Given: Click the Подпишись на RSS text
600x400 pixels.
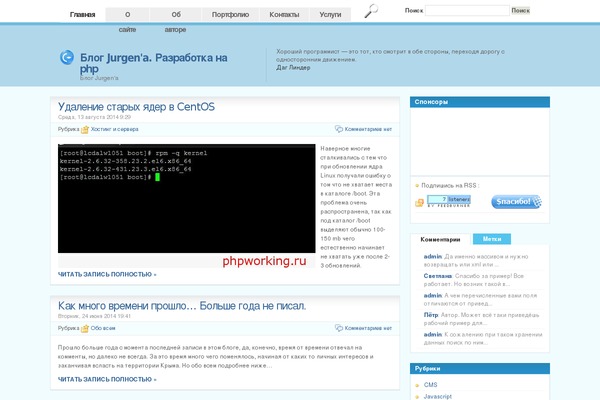Looking at the screenshot, I should (x=450, y=186).
